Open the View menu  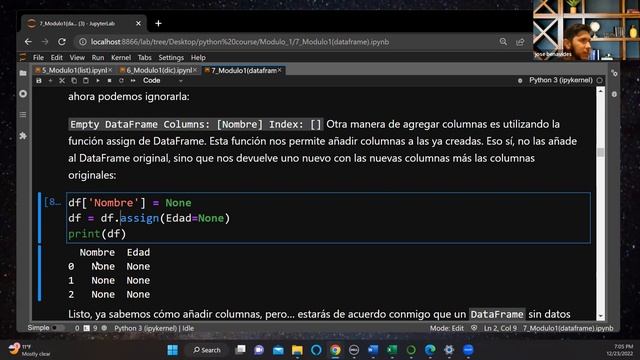[x=77, y=58]
